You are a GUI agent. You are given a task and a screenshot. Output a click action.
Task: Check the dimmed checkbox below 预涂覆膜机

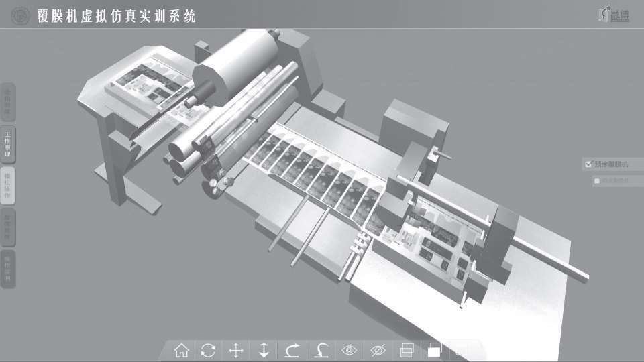click(596, 180)
